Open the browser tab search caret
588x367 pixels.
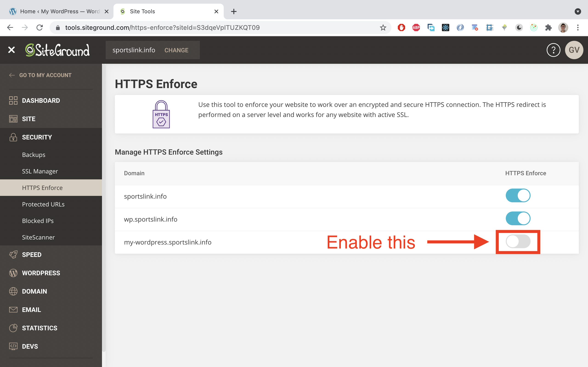pyautogui.click(x=578, y=11)
